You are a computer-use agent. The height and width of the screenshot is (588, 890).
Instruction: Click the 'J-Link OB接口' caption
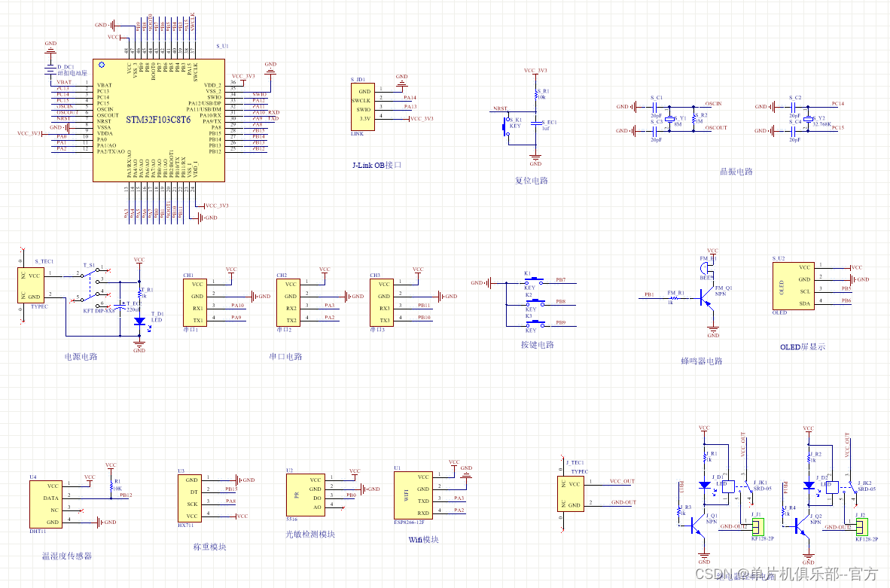[377, 165]
